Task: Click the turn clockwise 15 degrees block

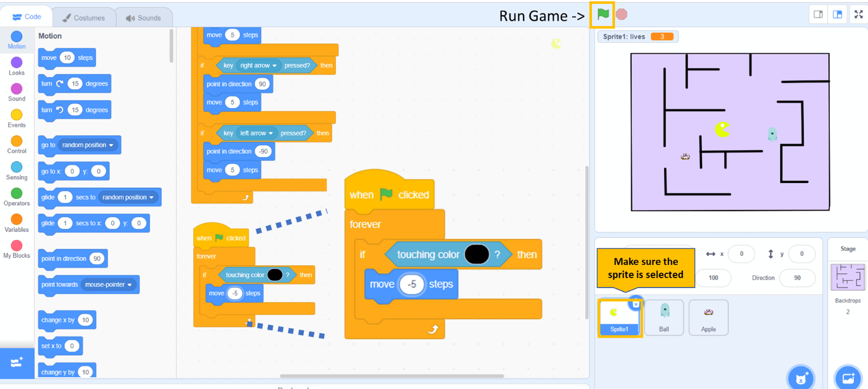Action: click(x=75, y=84)
